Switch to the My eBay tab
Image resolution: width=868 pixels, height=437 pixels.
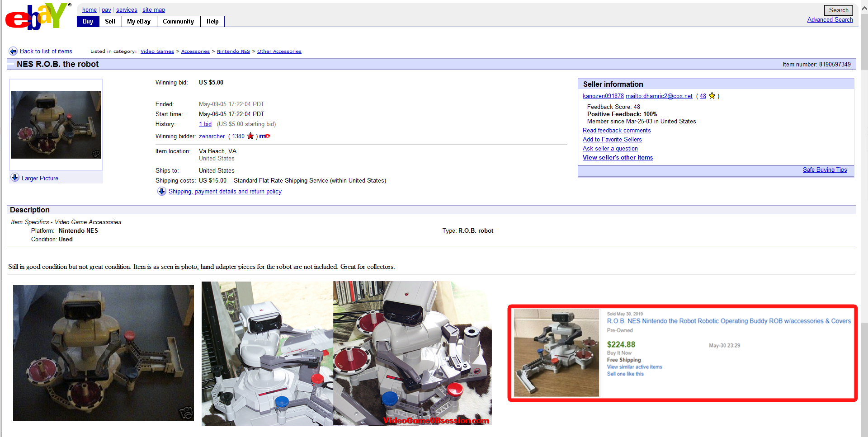[139, 21]
